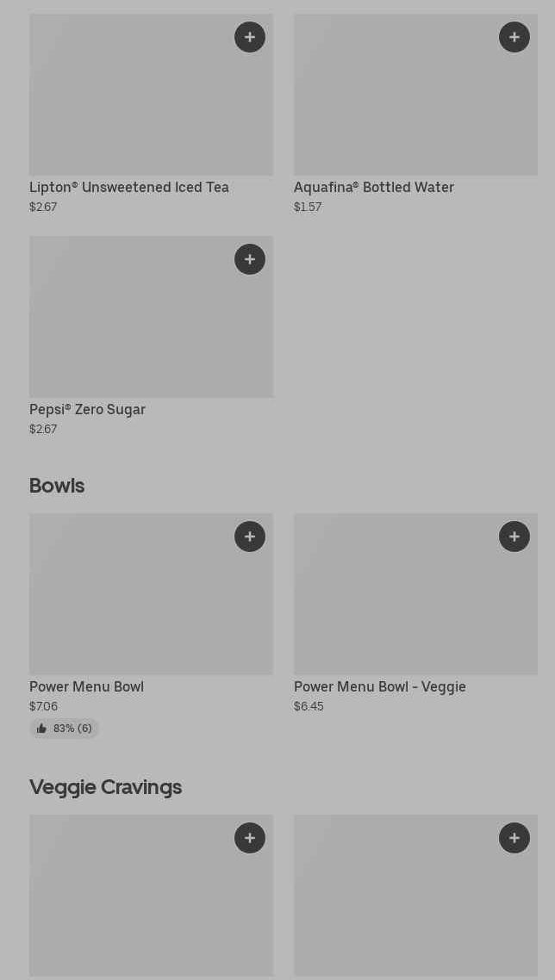
Task: Click the Pepsi Zero Sugar title
Action: tap(87, 410)
